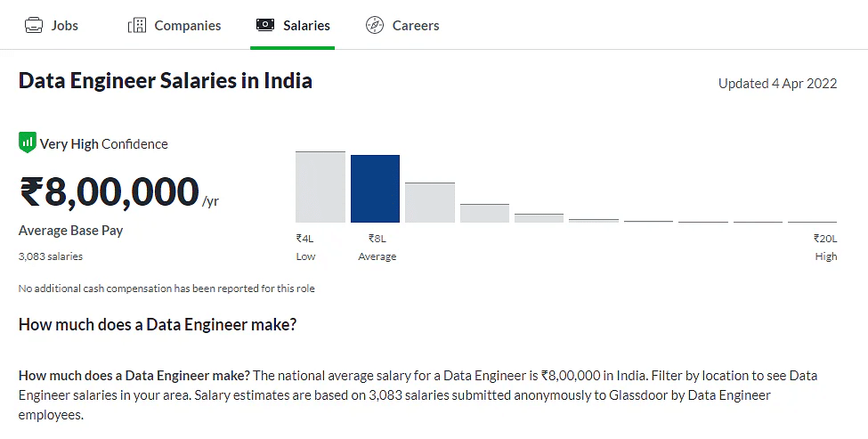This screenshot has height=439, width=868.
Task: Switch to the Companies tab
Action: point(187,25)
